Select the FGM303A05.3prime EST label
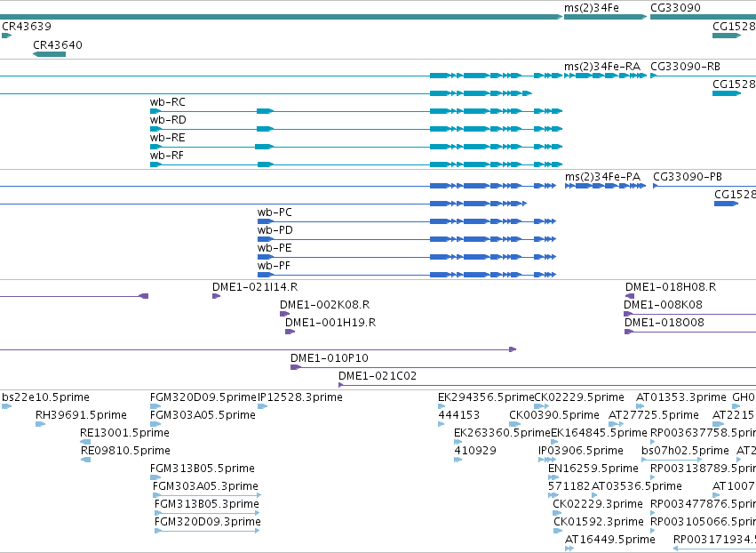 tap(205, 487)
